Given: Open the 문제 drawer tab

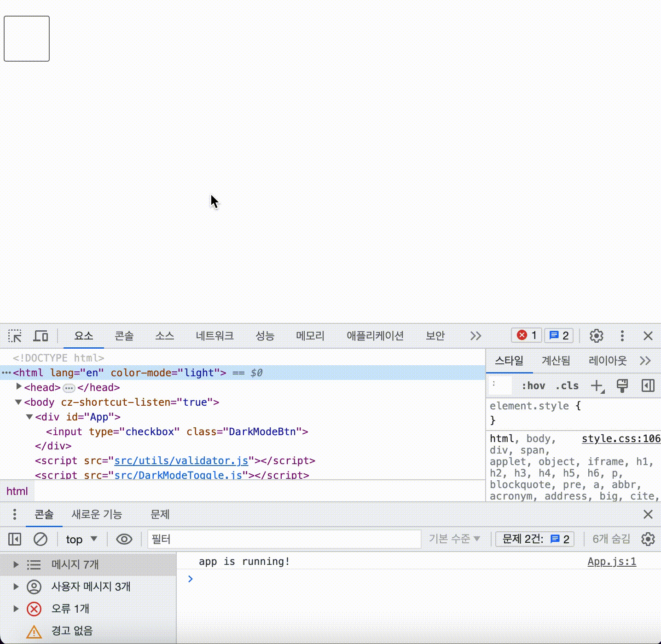Looking at the screenshot, I should pos(160,514).
